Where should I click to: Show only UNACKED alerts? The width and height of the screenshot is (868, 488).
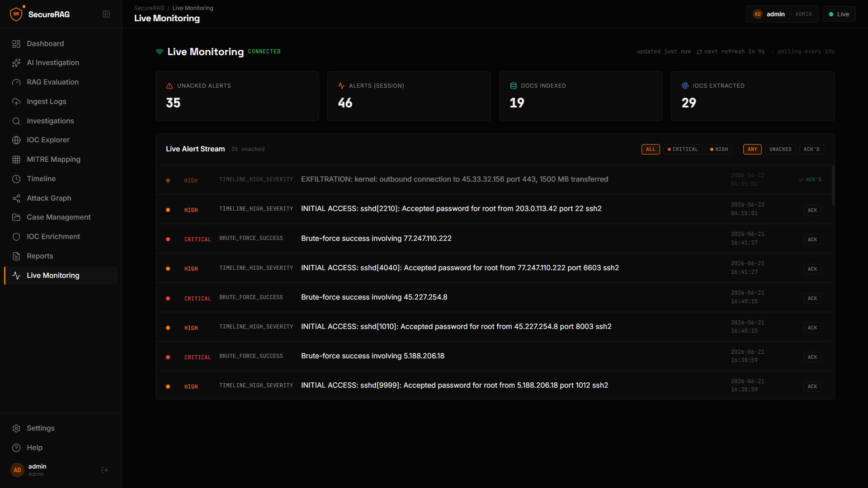tap(780, 149)
